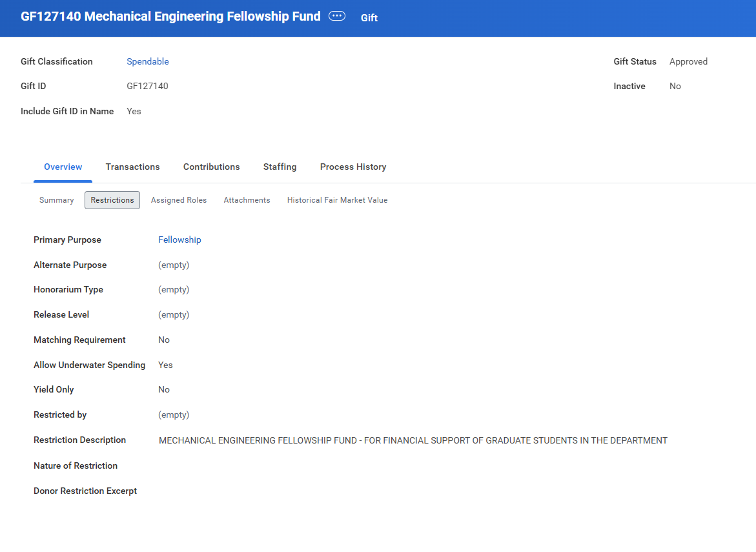Click the Include Gift ID in Name value Yes

coord(134,111)
